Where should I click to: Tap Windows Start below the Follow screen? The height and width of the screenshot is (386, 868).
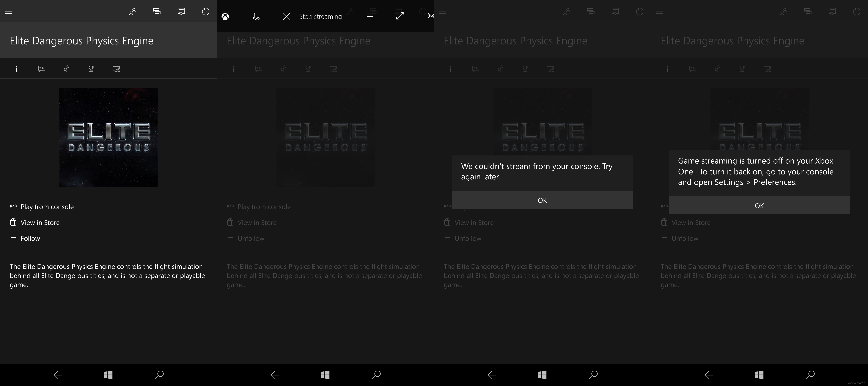[108, 375]
